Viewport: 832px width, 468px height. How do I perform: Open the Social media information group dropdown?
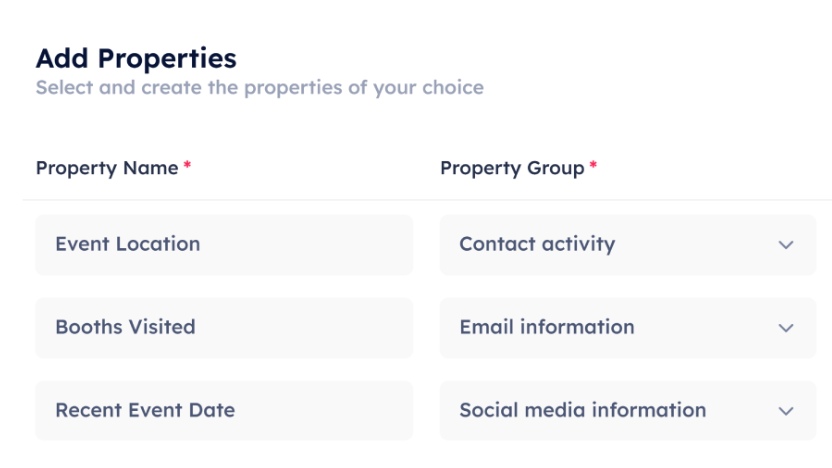[x=627, y=411]
